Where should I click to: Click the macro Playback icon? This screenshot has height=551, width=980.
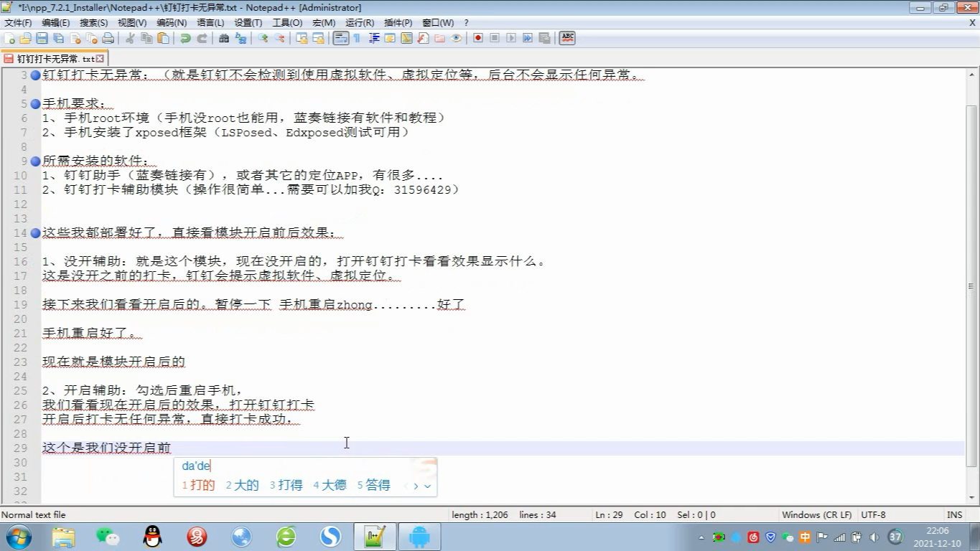511,38
